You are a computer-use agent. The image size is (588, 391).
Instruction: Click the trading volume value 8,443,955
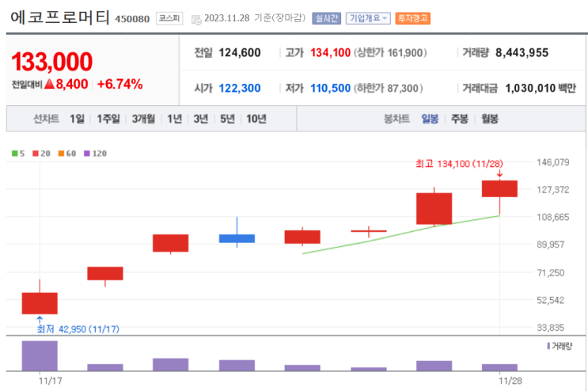pos(522,53)
